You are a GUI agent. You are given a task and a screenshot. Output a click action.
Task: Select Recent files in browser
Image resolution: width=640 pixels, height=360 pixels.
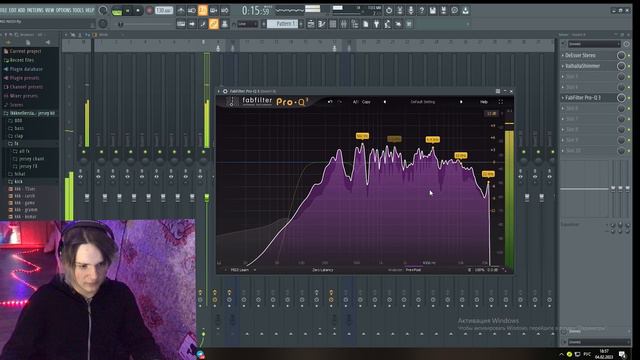(22, 60)
